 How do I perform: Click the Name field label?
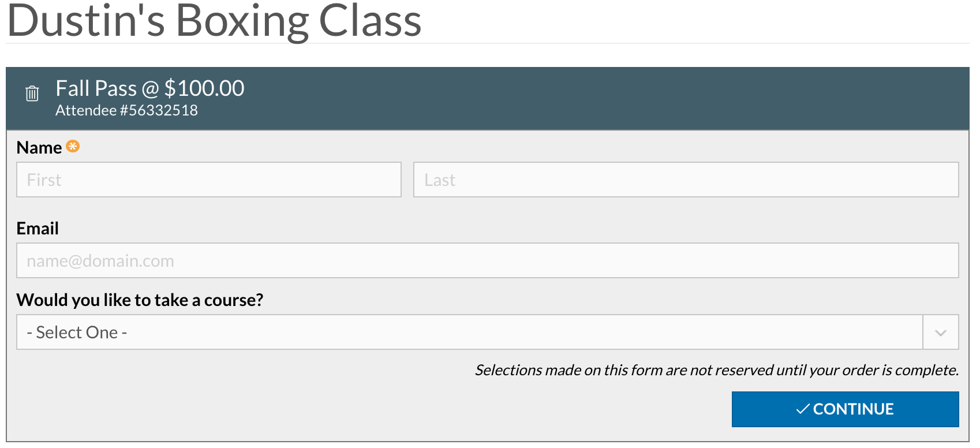click(x=39, y=148)
